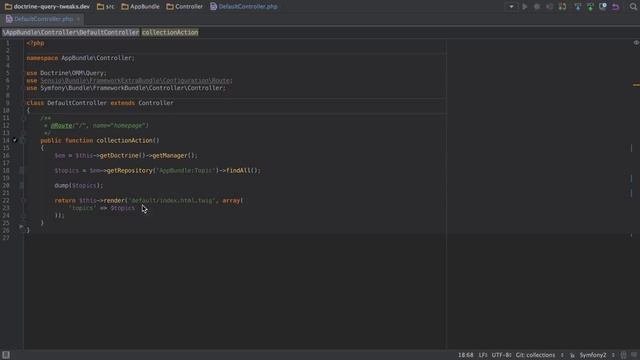Click dump($topics) statement
The width and height of the screenshot is (640, 360).
tap(79, 186)
